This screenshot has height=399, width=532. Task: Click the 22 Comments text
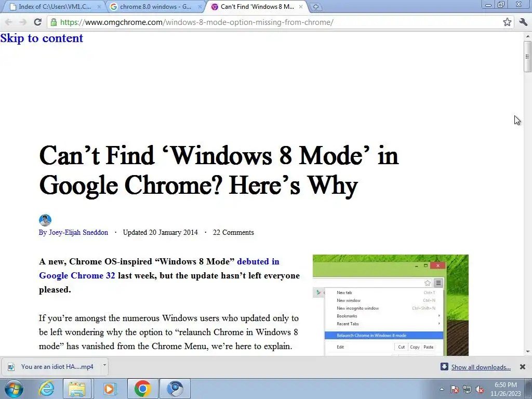(233, 232)
